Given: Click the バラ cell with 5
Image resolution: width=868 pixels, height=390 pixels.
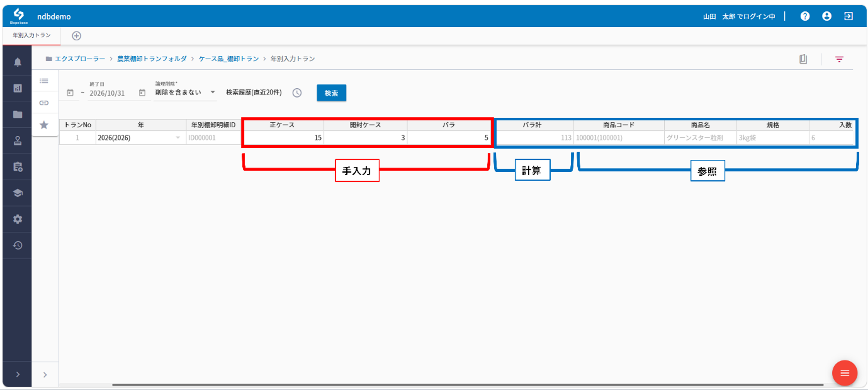Looking at the screenshot, I should click(449, 137).
